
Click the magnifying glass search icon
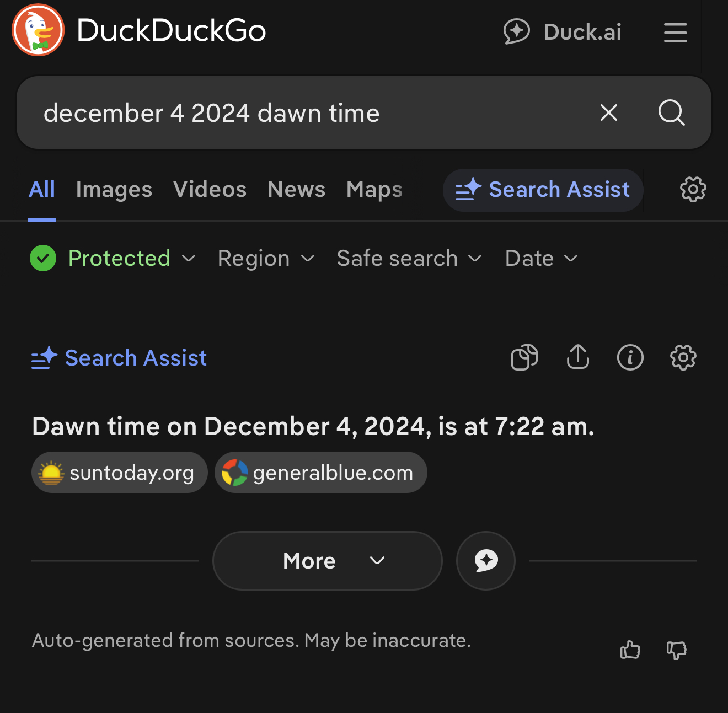pos(671,113)
